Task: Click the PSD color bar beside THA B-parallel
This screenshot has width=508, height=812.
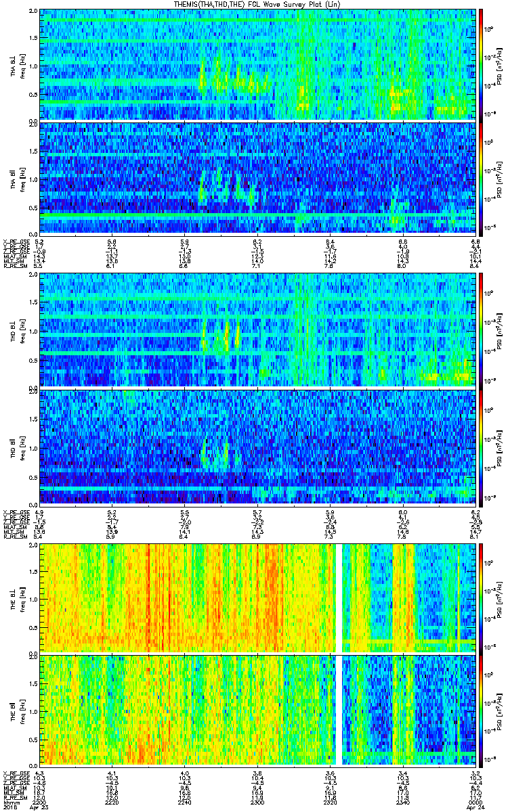Action: click(x=481, y=178)
